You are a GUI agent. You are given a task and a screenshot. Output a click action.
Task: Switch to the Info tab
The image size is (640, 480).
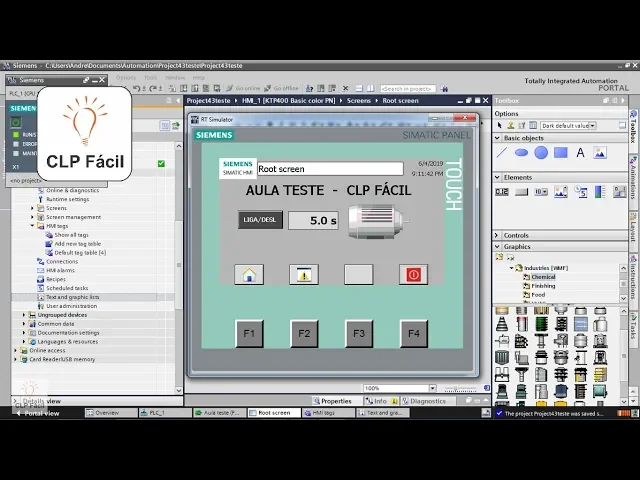(x=380, y=401)
